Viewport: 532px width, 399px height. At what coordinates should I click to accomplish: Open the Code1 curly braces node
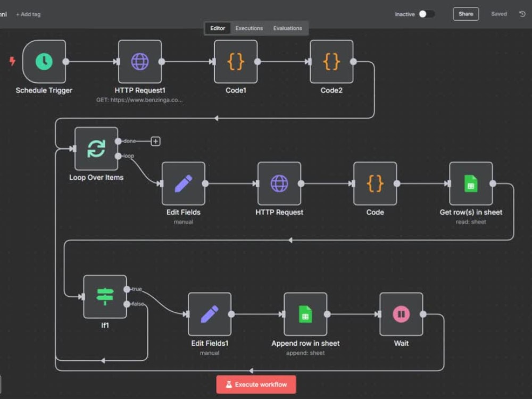tap(236, 61)
